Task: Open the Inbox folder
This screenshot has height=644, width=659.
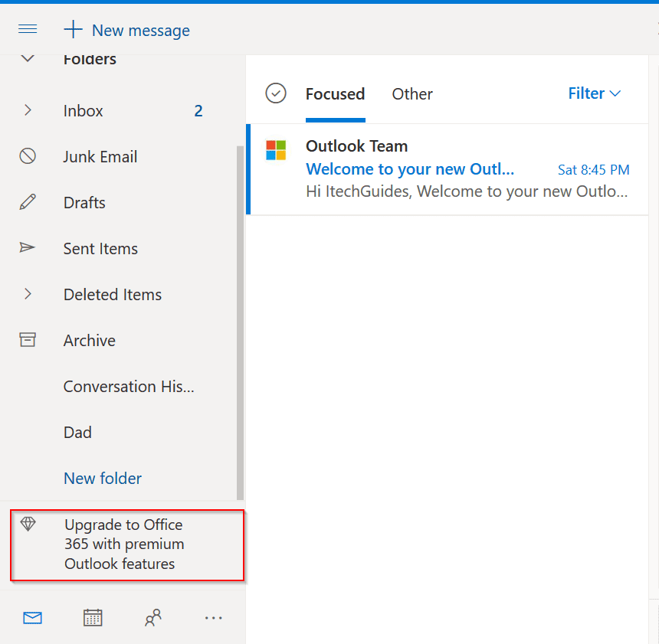Action: pos(83,111)
